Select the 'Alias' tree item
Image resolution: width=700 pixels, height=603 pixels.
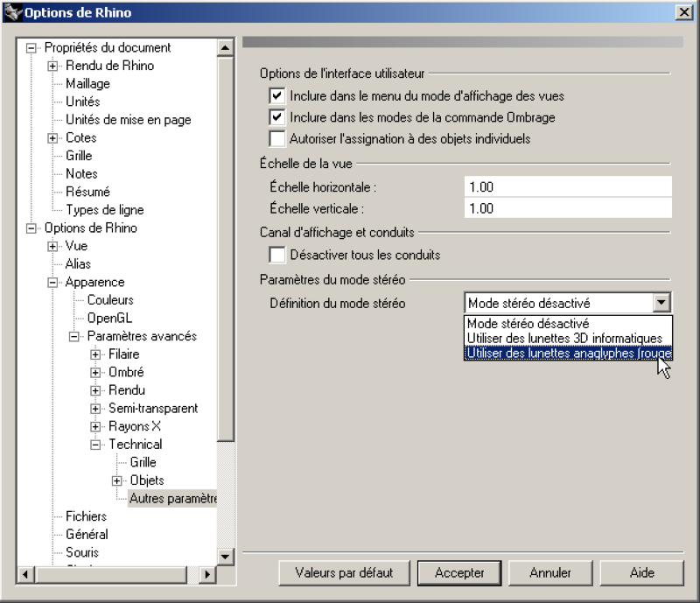point(78,264)
